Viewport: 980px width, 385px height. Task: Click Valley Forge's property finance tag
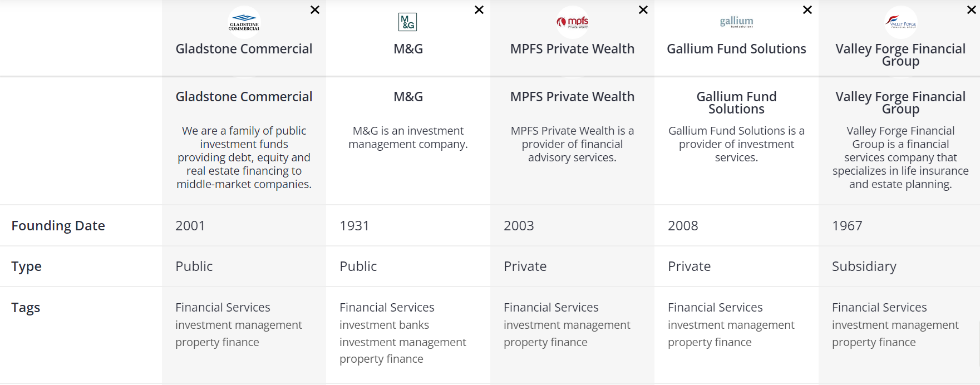coord(874,342)
